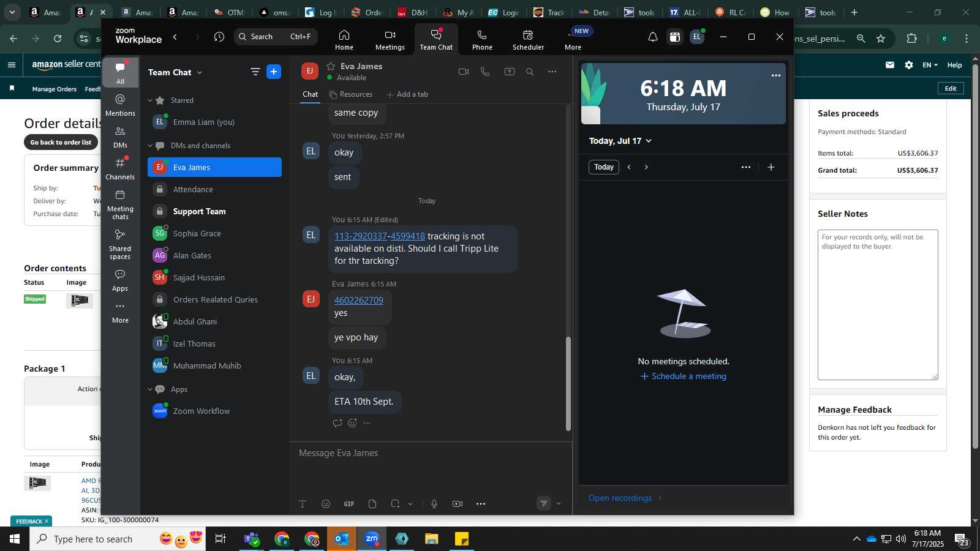
Task: Open the GIF picker in composer
Action: [x=349, y=504]
